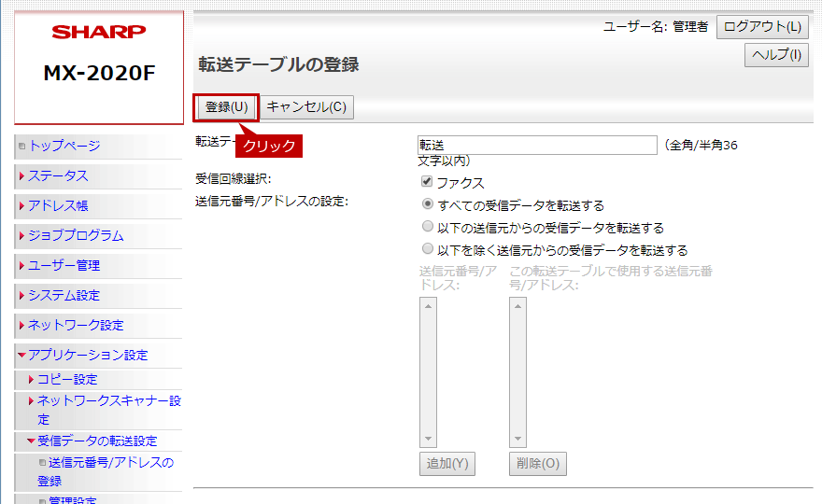Collapse the アプリケーション設定 section
The image size is (822, 504).
[x=87, y=356]
